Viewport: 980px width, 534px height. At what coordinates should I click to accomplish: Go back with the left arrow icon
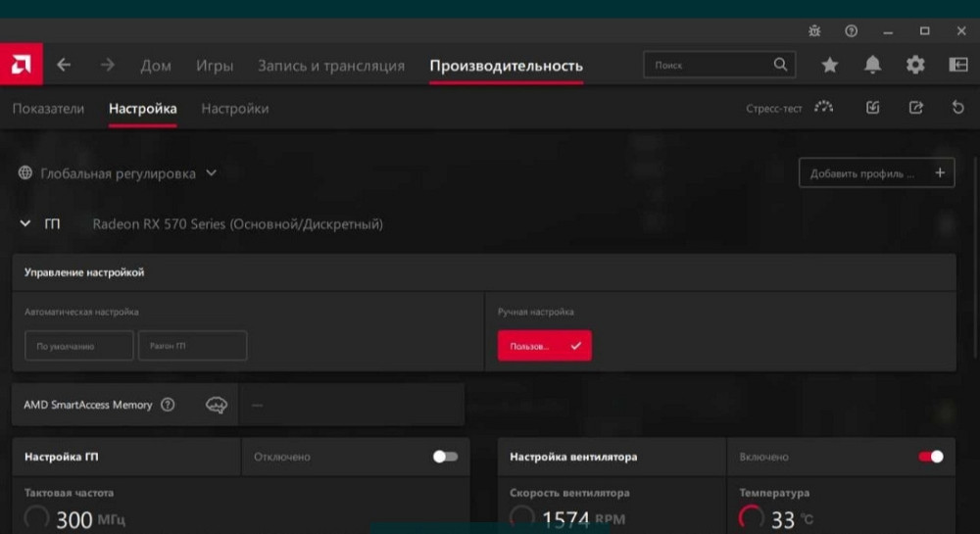pyautogui.click(x=64, y=65)
